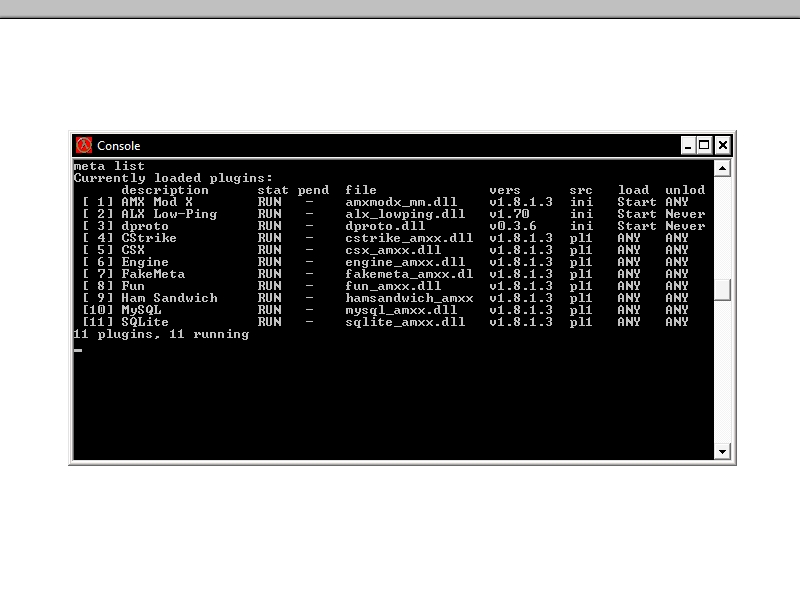Click the 'stat' column header

point(272,190)
